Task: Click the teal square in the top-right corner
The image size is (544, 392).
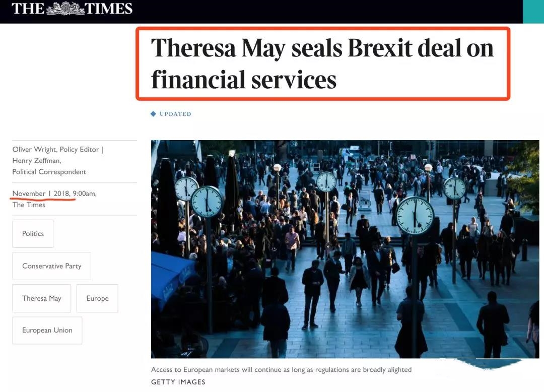Action: [x=533, y=12]
